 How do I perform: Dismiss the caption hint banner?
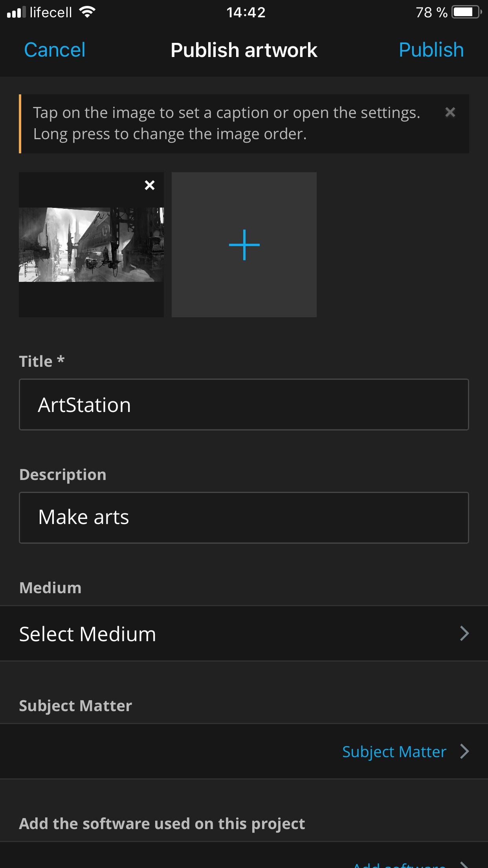[450, 113]
